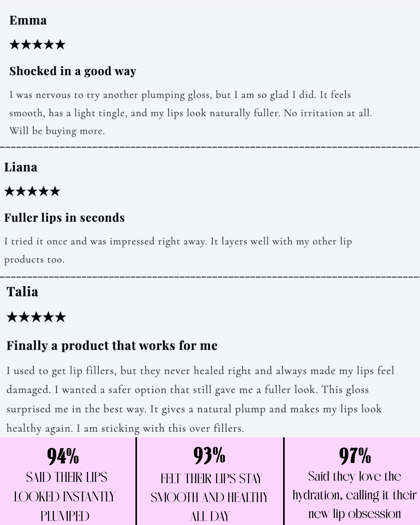420x525 pixels.
Task: Click the reviewer name Talia
Action: coord(22,292)
